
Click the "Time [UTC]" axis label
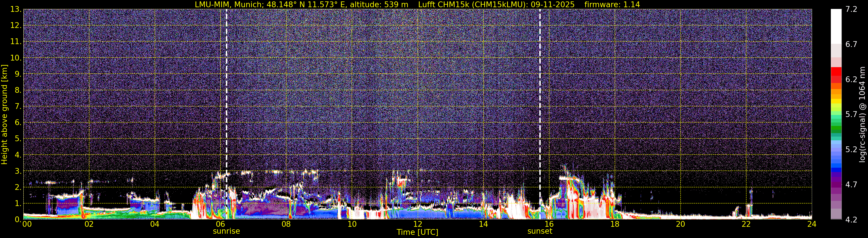[x=417, y=232]
